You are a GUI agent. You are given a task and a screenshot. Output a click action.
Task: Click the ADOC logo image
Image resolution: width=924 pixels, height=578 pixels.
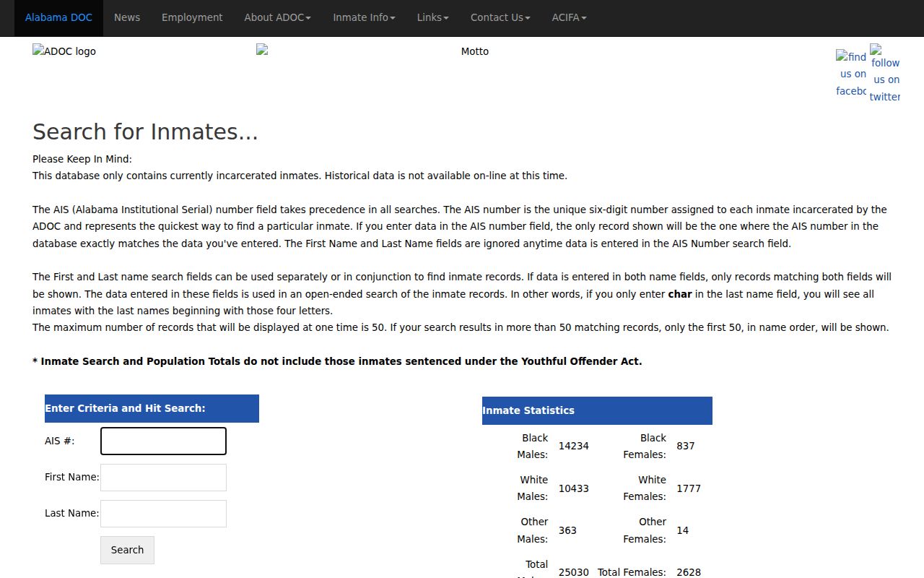point(64,51)
